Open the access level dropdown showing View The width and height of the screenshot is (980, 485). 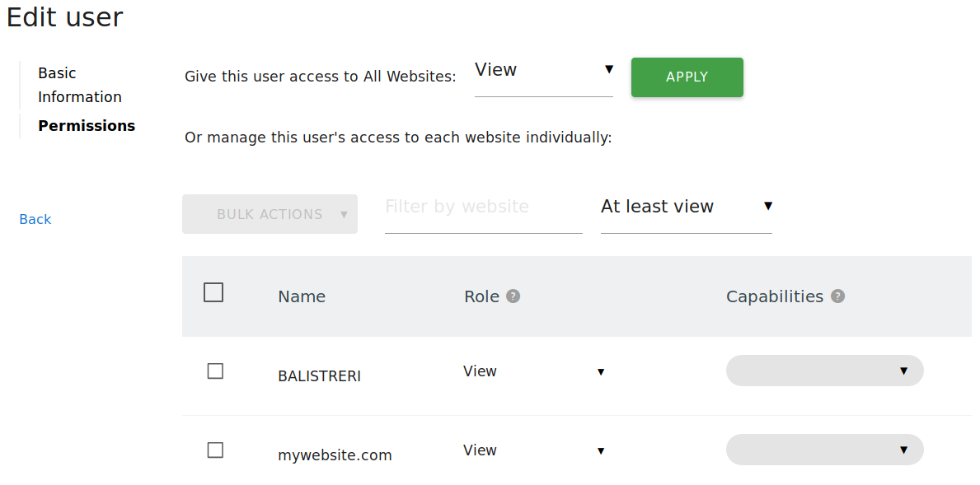(x=543, y=71)
